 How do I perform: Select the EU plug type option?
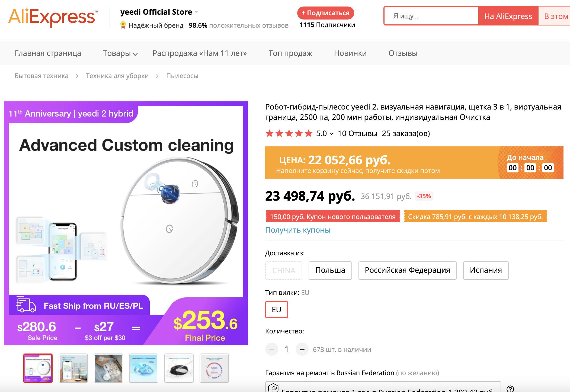tap(276, 310)
